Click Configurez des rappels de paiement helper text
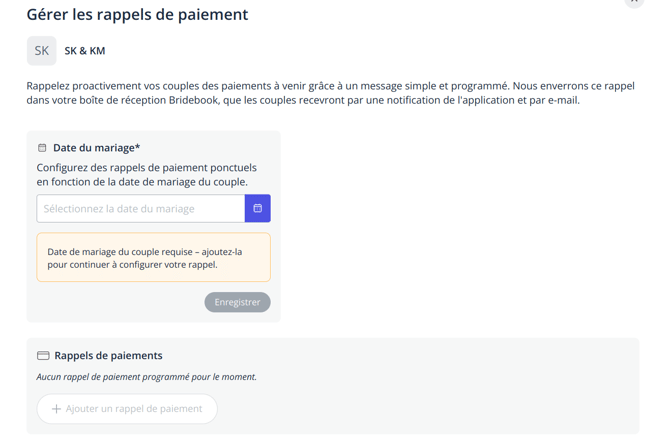Image resolution: width=670 pixels, height=447 pixels. point(147,168)
